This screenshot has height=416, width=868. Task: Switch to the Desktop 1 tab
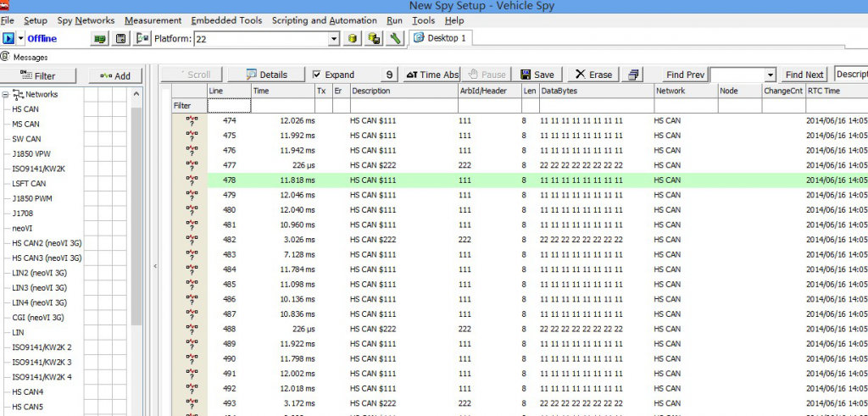(441, 38)
